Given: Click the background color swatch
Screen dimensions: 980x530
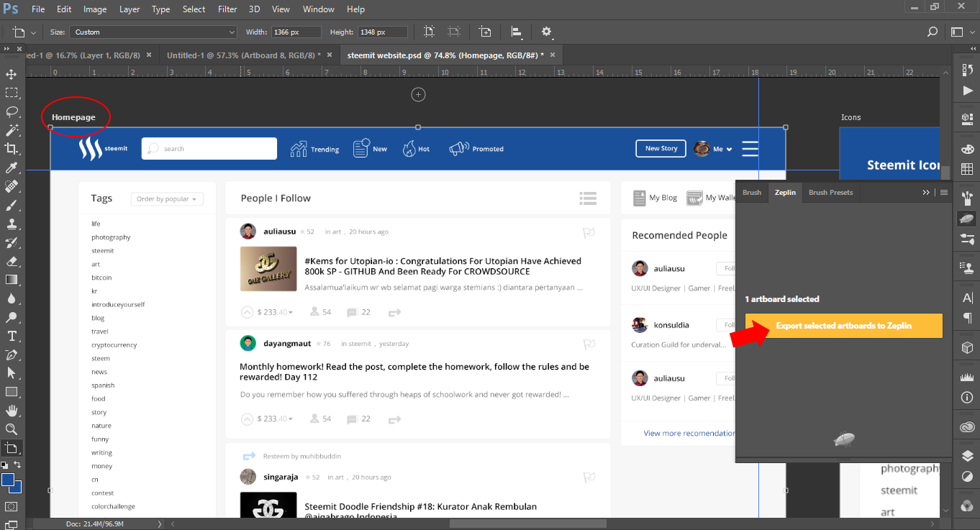Looking at the screenshot, I should pos(16,488).
